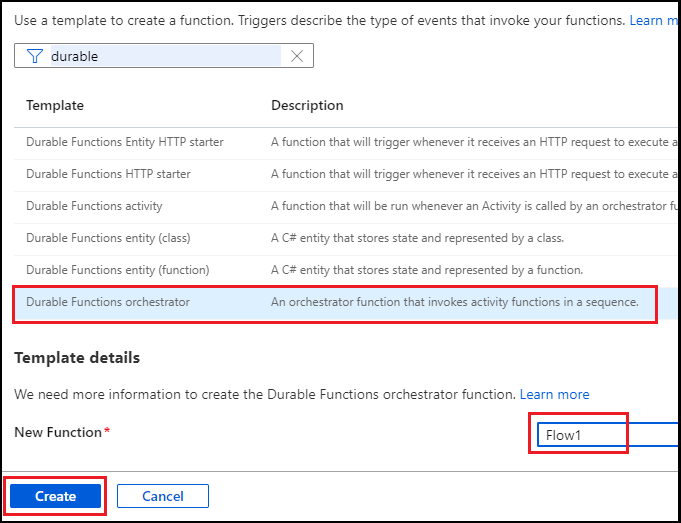
Task: Sort by the Template column header
Action: (x=55, y=106)
